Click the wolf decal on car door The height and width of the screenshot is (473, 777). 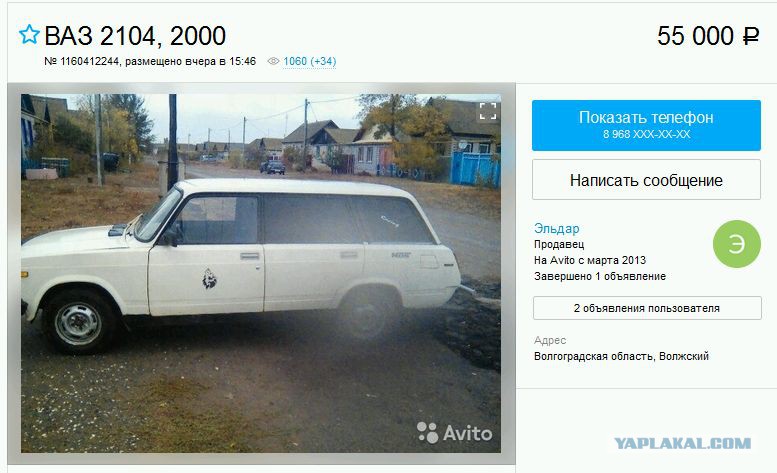pos(209,279)
